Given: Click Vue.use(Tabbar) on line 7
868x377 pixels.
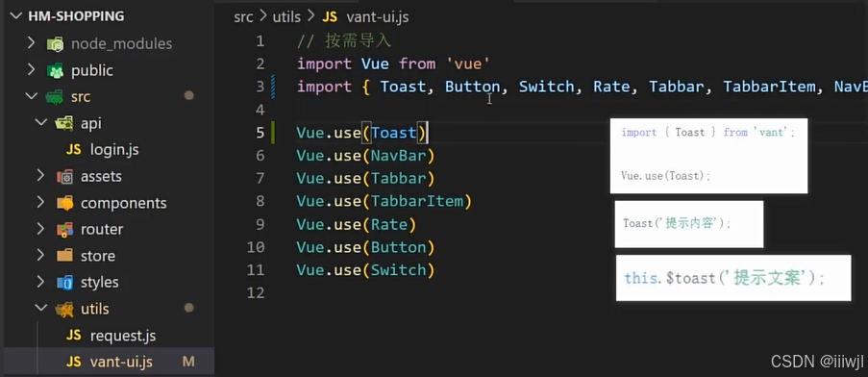Looking at the screenshot, I should point(366,179).
